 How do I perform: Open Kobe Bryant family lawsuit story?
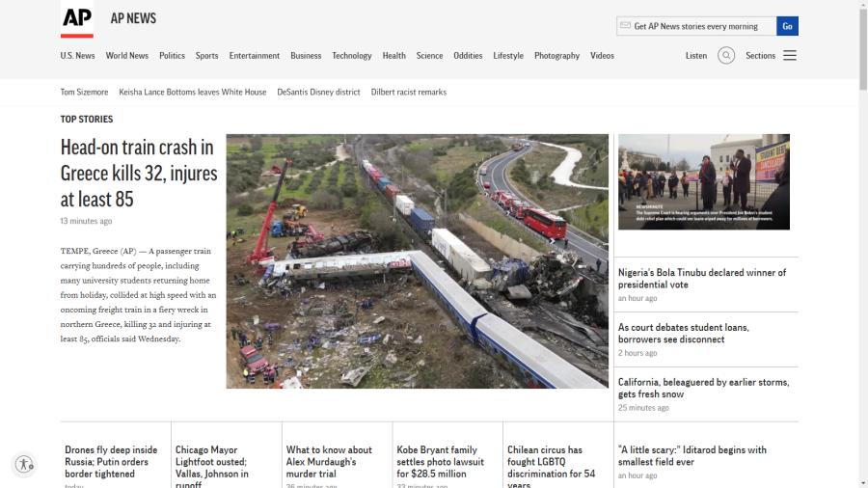(440, 461)
